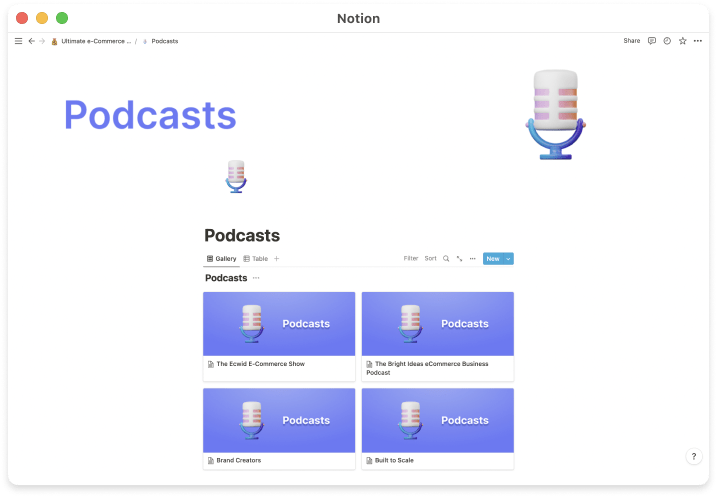
Task: Open the page options three-dot menu
Action: coord(697,41)
